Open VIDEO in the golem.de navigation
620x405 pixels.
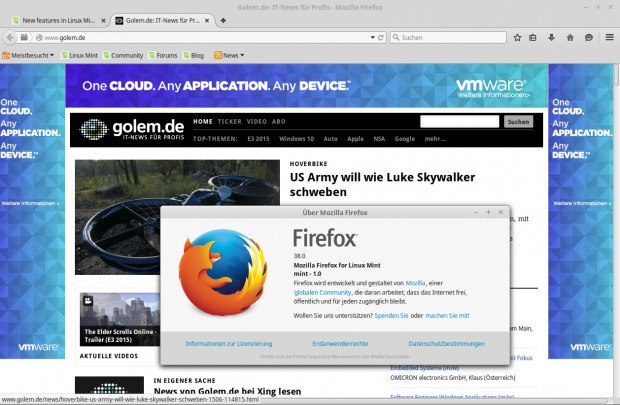pos(257,121)
